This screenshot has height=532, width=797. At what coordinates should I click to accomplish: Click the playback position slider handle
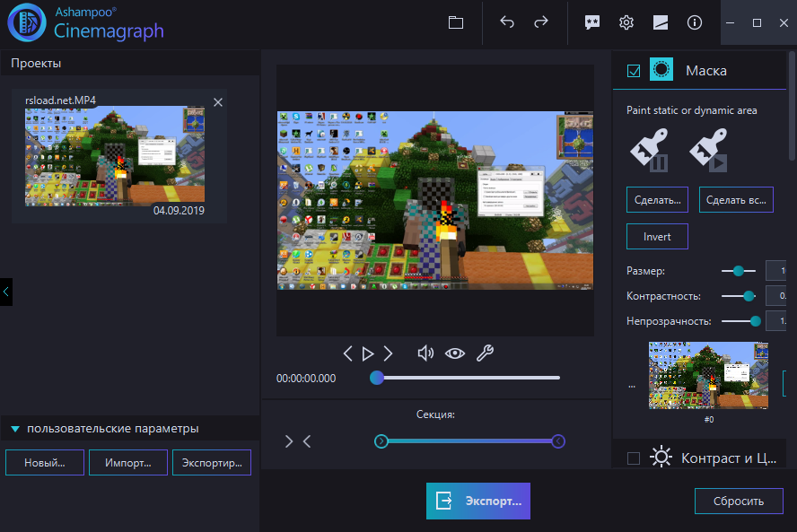[377, 378]
